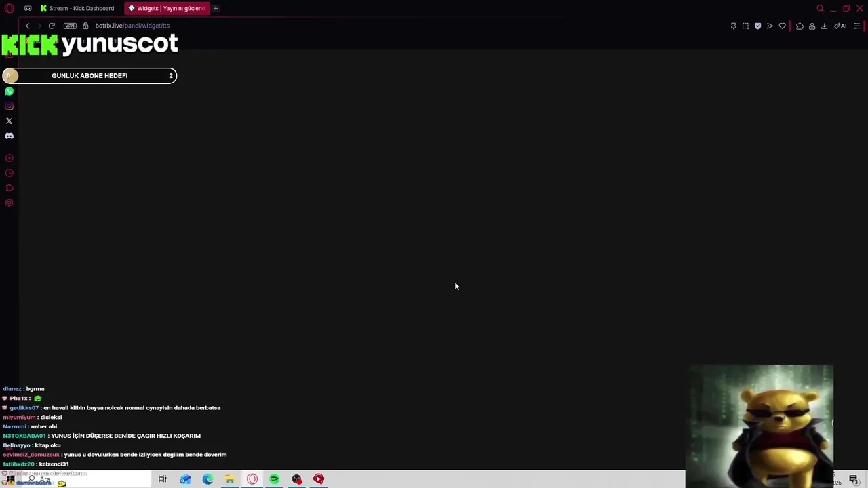The height and width of the screenshot is (488, 868).
Task: Focus the botrix.live address bar
Action: point(132,26)
